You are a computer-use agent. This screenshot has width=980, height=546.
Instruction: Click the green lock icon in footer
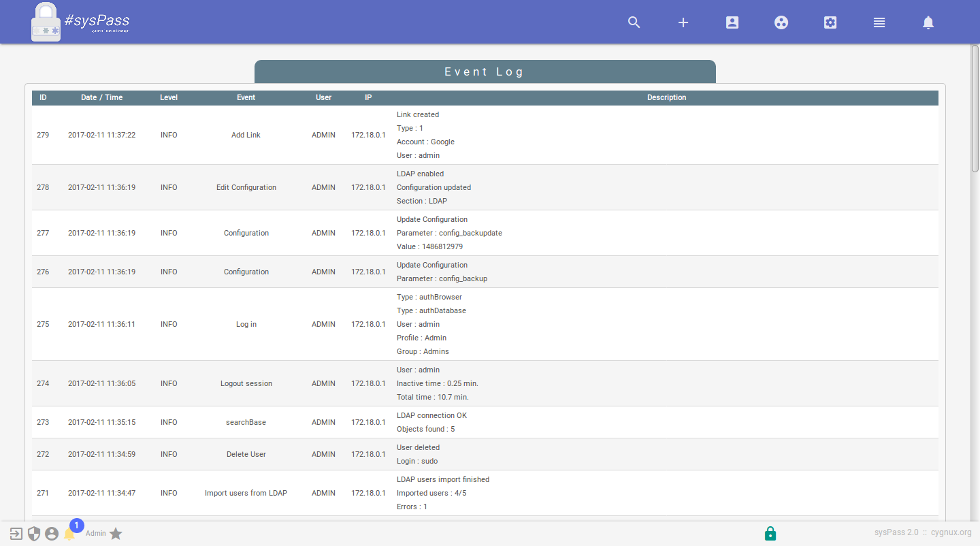770,533
